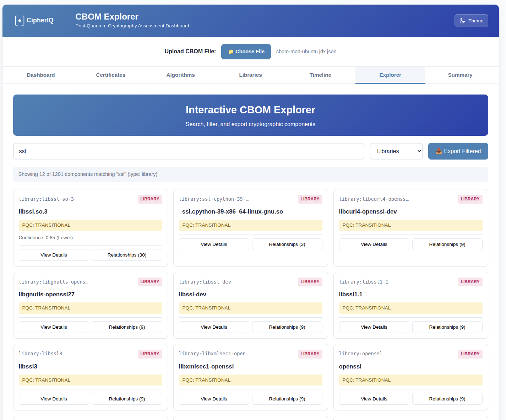View Details for libssl-dev
The image size is (506, 420).
tap(214, 327)
